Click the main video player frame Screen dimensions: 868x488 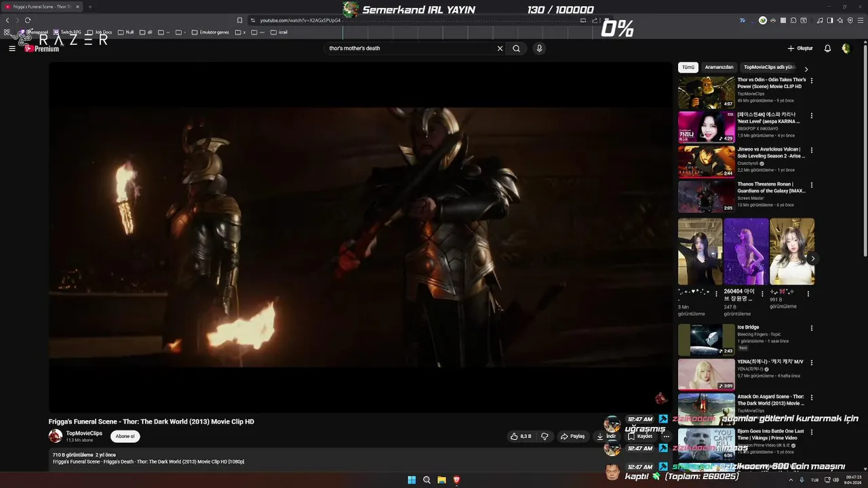click(360, 237)
